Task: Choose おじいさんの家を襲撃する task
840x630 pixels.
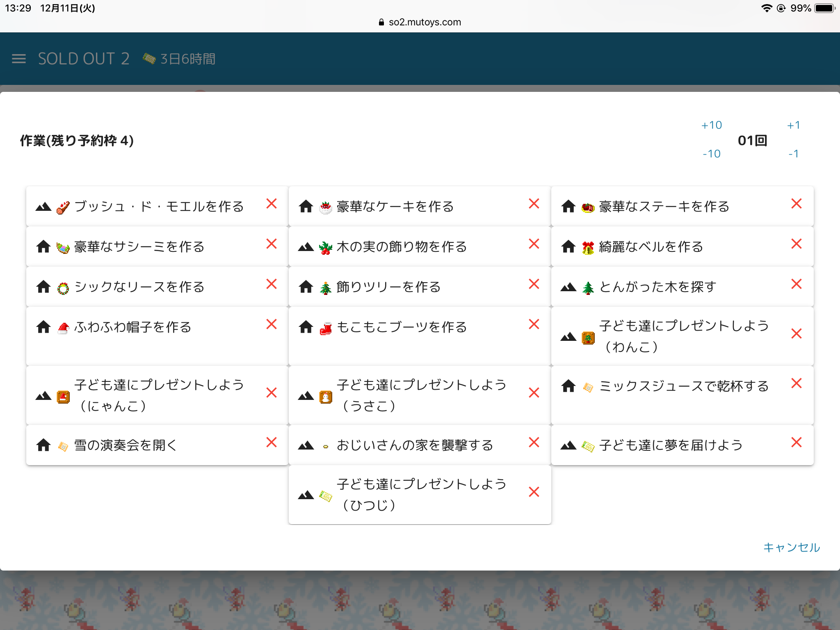Action: pos(414,445)
